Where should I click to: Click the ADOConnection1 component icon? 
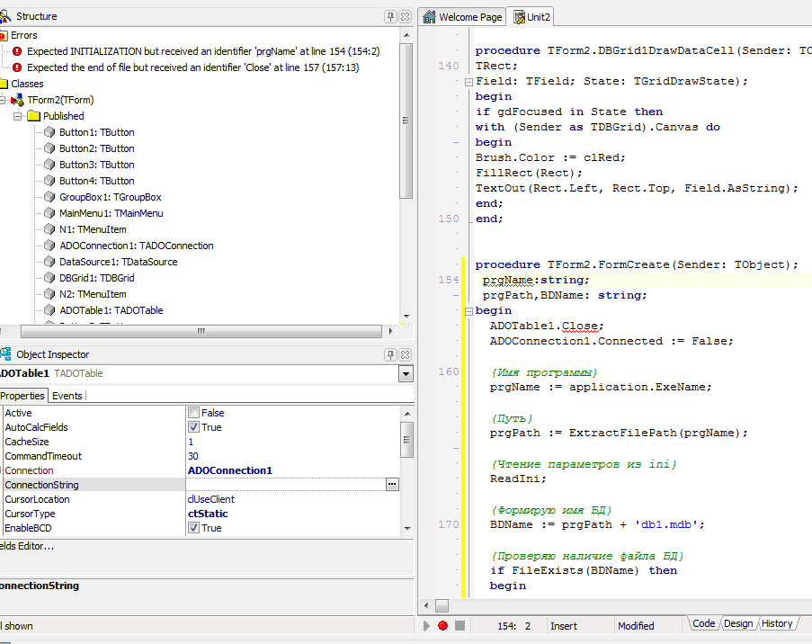[49, 246]
